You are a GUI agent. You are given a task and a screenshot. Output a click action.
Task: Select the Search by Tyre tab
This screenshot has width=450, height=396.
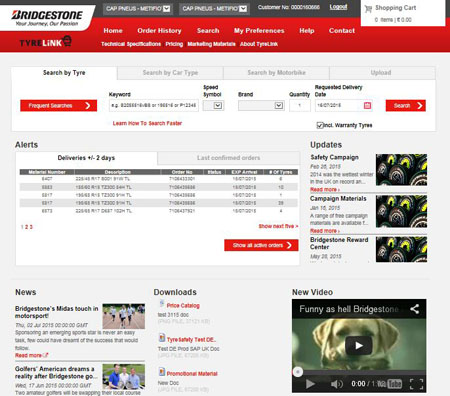coord(64,73)
